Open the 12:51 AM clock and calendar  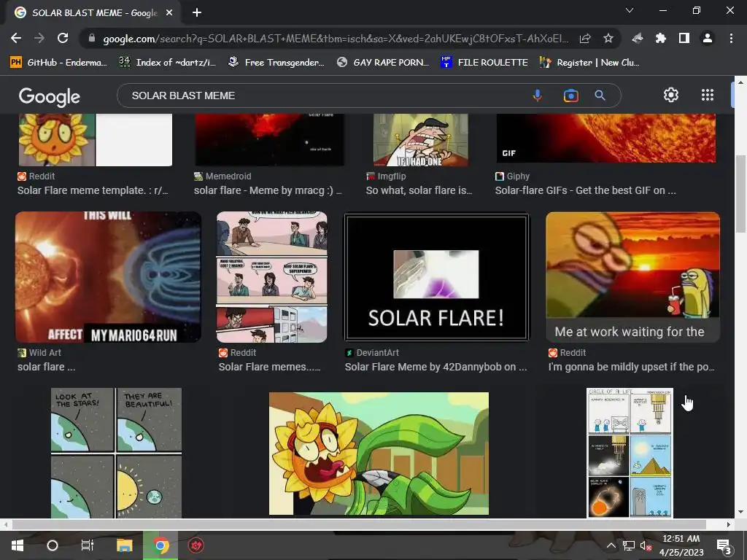click(x=681, y=545)
